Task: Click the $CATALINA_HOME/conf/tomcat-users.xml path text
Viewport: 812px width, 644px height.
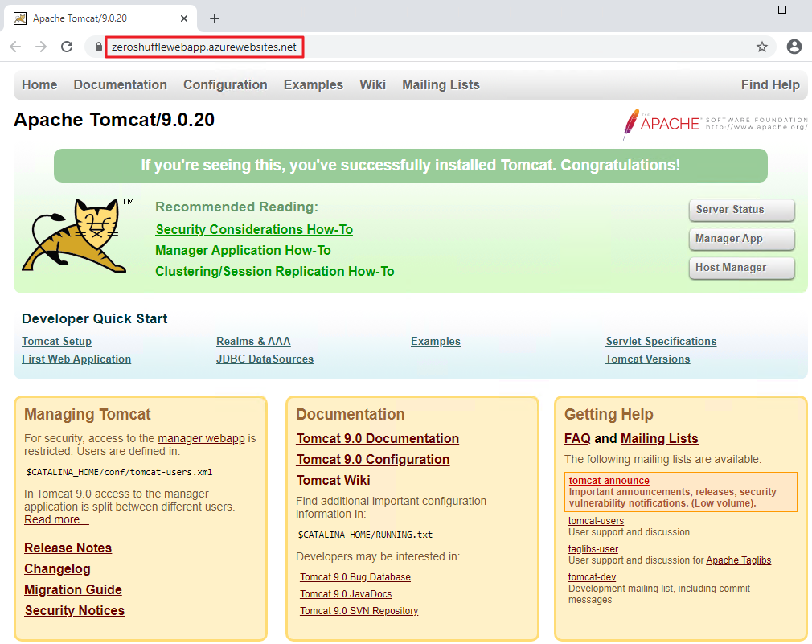Action: coord(119,472)
